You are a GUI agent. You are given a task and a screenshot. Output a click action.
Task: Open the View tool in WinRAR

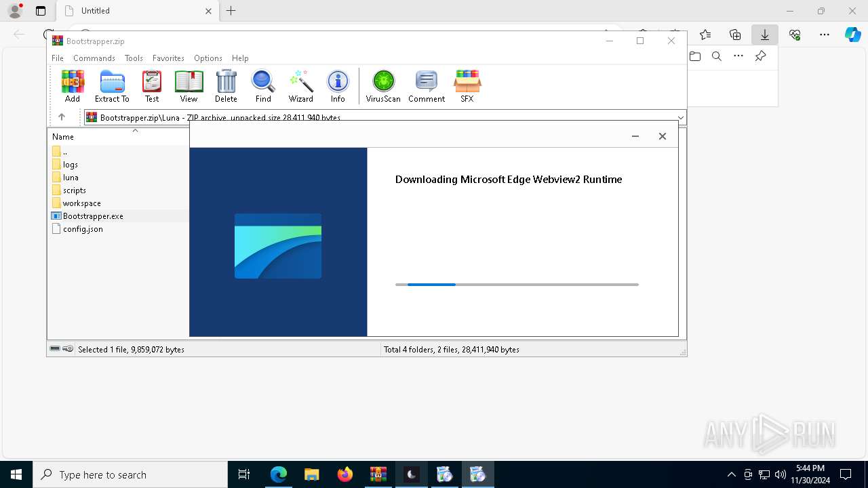coord(189,86)
